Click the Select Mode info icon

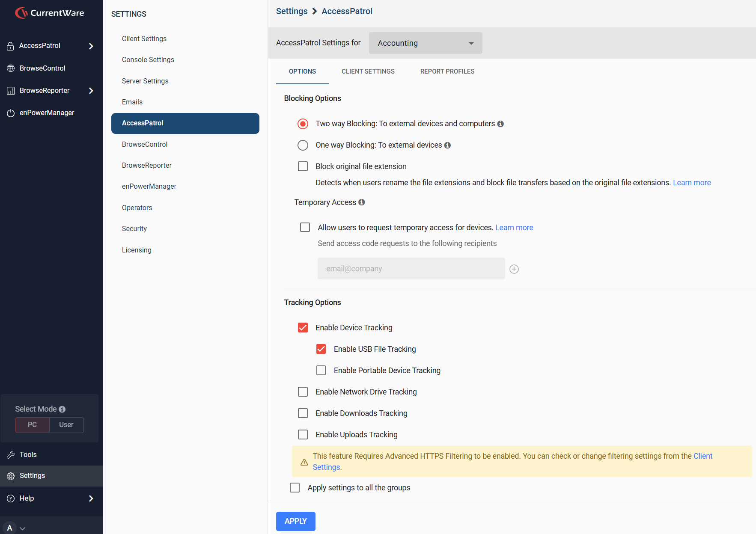62,409
